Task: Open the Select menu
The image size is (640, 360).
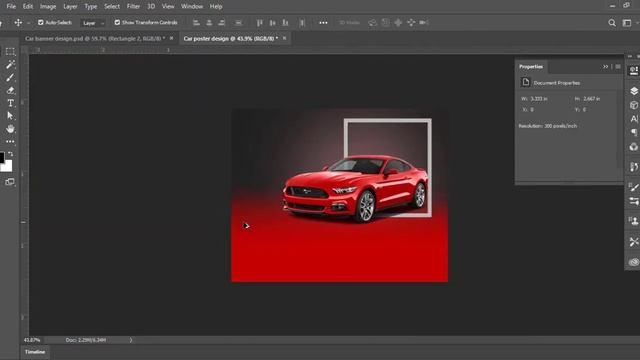Action: 112,7
